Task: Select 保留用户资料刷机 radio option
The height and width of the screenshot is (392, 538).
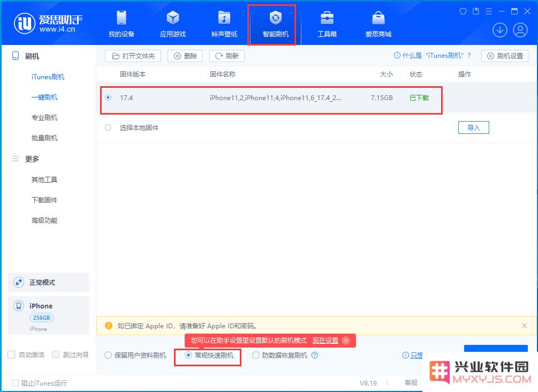Action: point(108,355)
